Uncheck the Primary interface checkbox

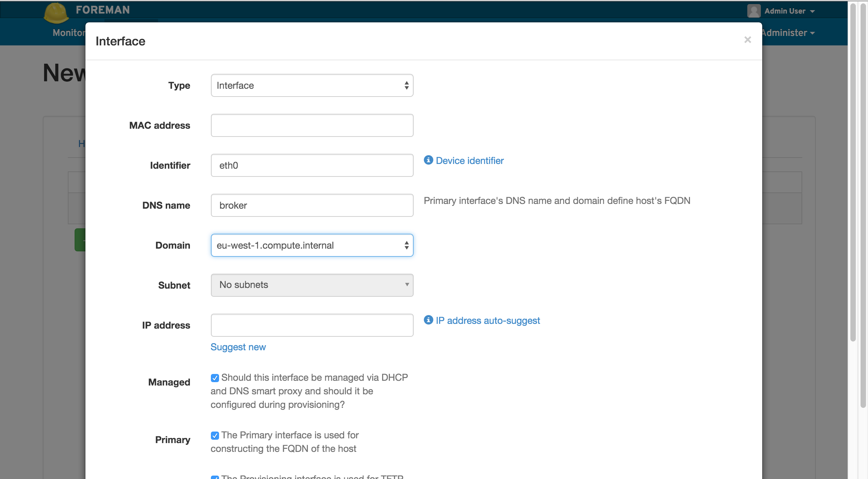coord(215,435)
